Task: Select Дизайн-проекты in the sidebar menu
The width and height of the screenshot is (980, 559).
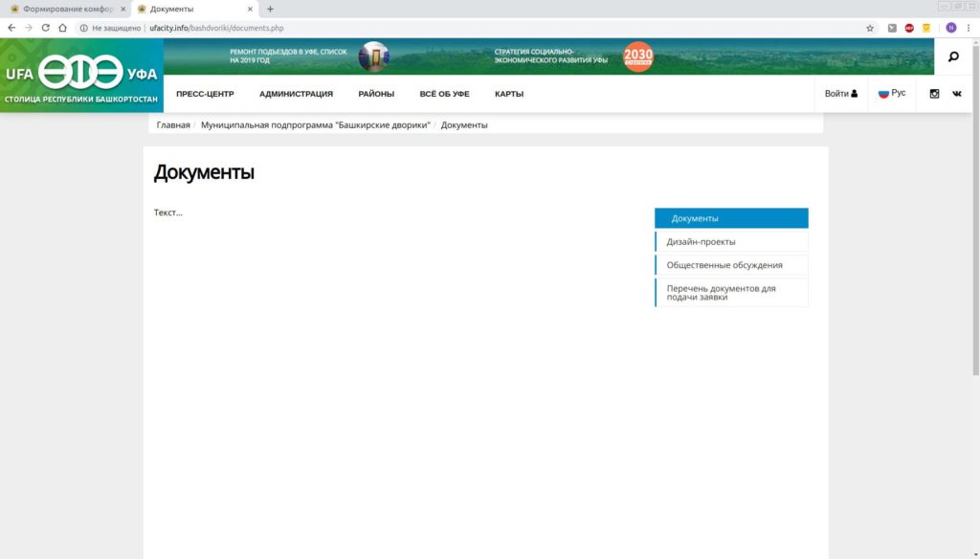Action: [702, 242]
